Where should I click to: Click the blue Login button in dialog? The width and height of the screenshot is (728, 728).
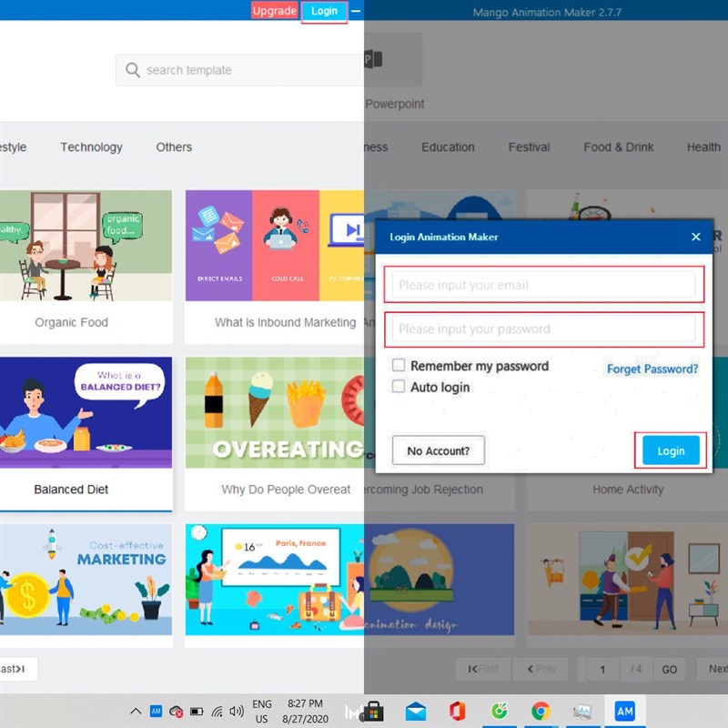coord(671,450)
